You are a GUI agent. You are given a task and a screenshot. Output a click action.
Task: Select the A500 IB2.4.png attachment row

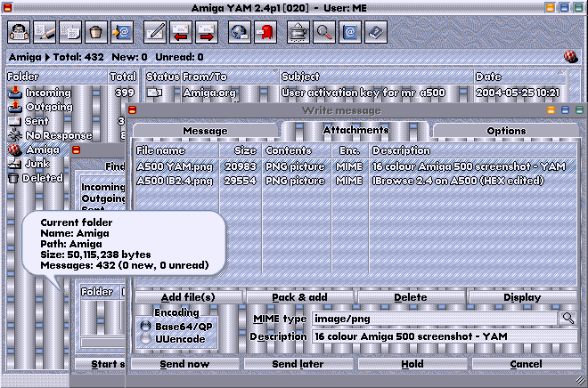[x=355, y=181]
